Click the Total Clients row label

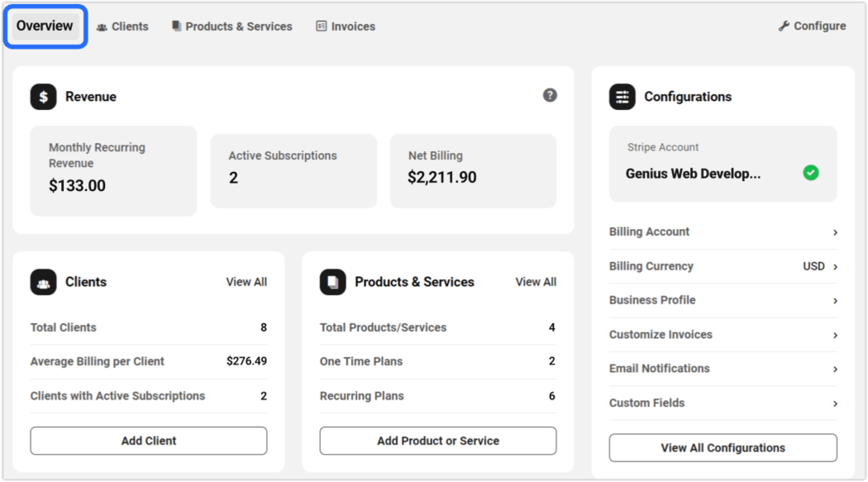point(63,327)
